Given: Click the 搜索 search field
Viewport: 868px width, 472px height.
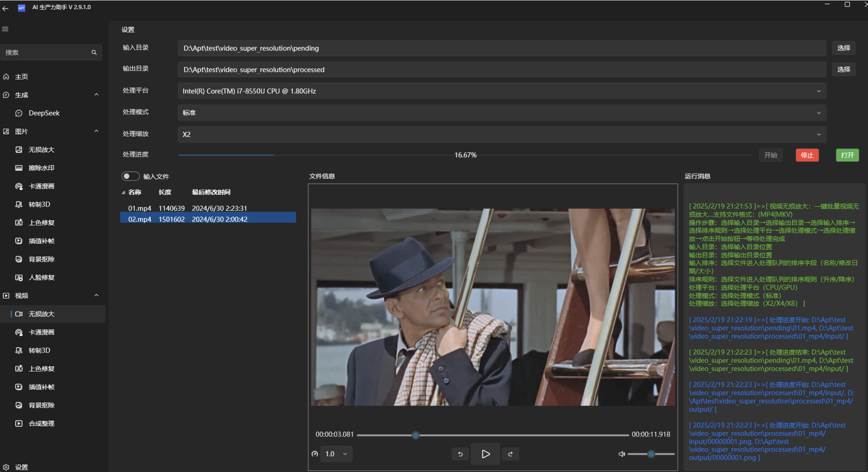Looking at the screenshot, I should (51, 52).
